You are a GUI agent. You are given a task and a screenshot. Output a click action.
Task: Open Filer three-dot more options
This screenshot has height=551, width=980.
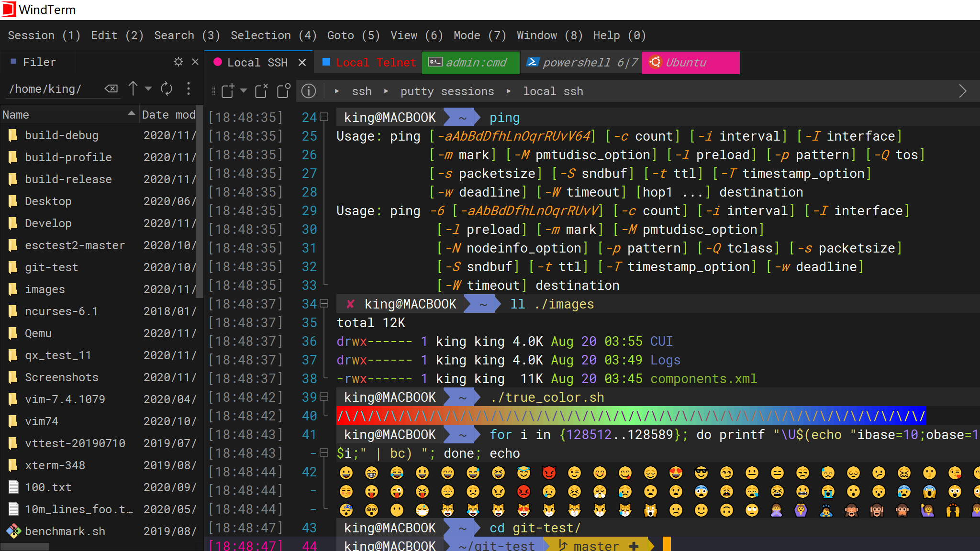pos(189,88)
